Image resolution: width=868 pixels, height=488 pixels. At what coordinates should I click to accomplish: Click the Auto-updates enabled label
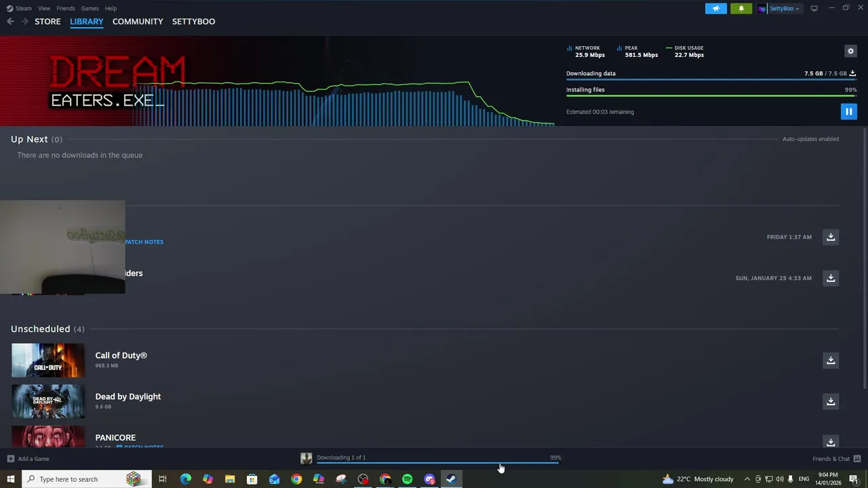click(810, 139)
